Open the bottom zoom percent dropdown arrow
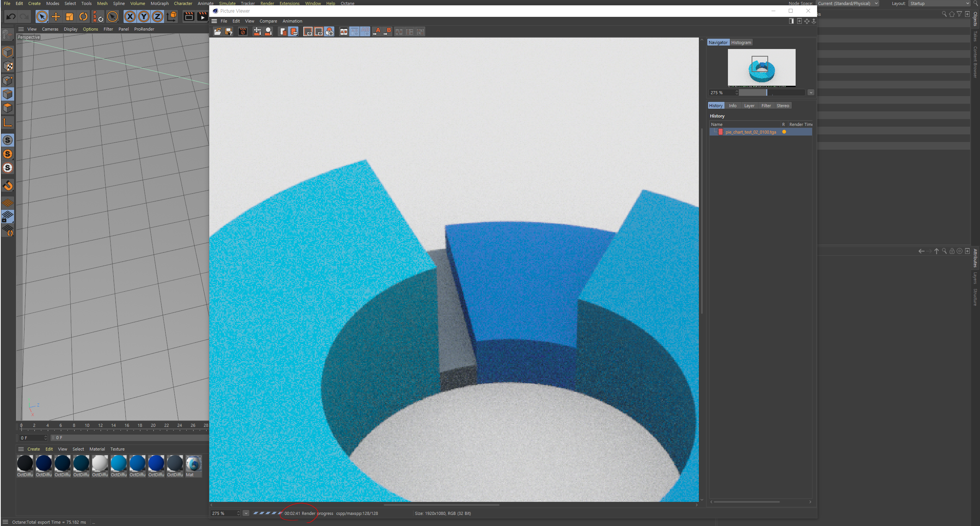 [246, 513]
